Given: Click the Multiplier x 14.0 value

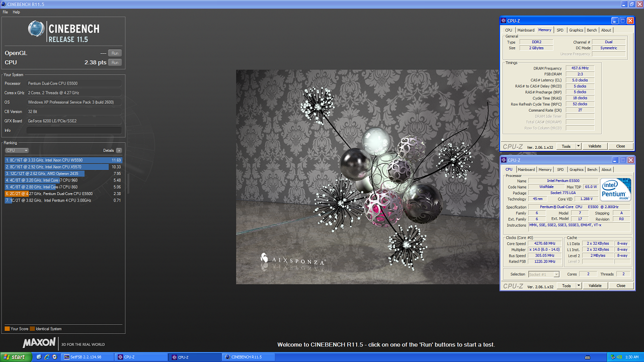Looking at the screenshot, I should pyautogui.click(x=545, y=249).
